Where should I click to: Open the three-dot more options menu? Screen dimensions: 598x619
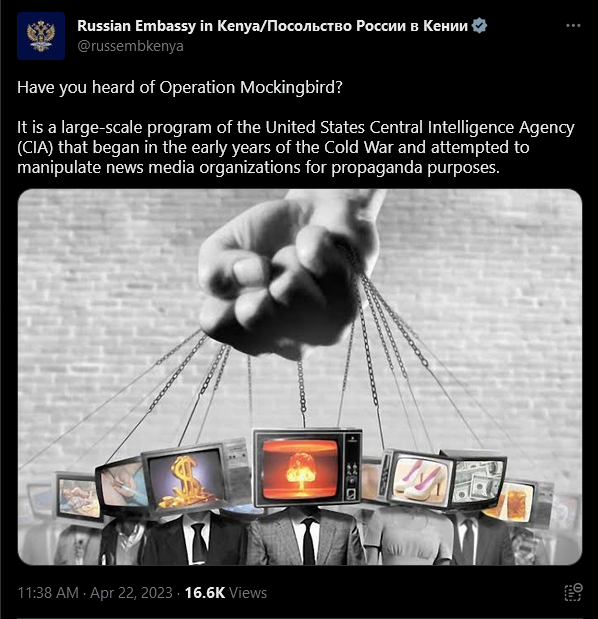pyautogui.click(x=573, y=26)
